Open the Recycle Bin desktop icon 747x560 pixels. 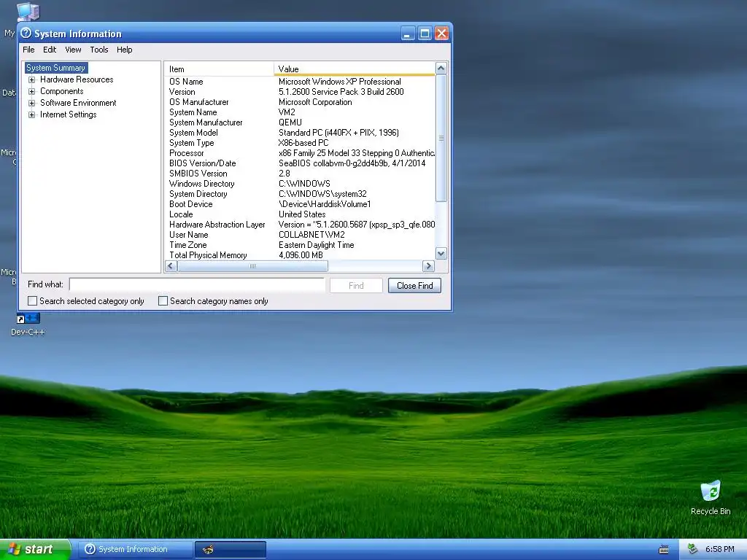tap(711, 497)
